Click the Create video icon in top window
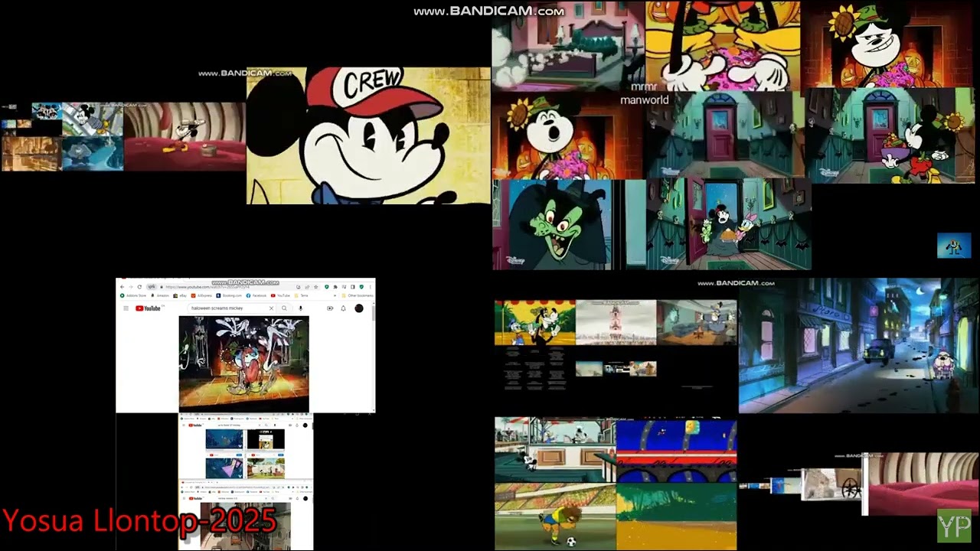The image size is (980, 551). (330, 308)
